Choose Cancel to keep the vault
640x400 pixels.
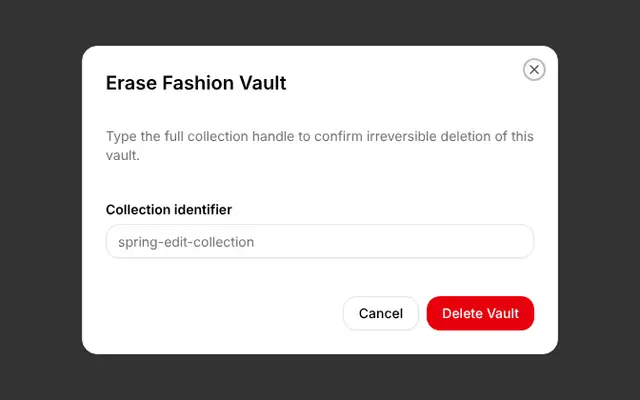381,313
